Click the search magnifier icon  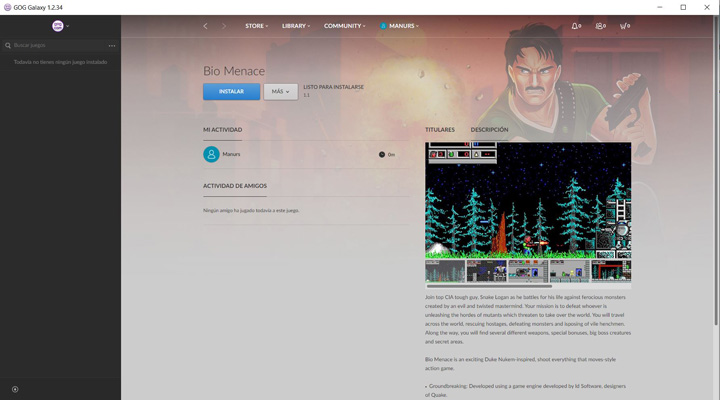pyautogui.click(x=8, y=45)
